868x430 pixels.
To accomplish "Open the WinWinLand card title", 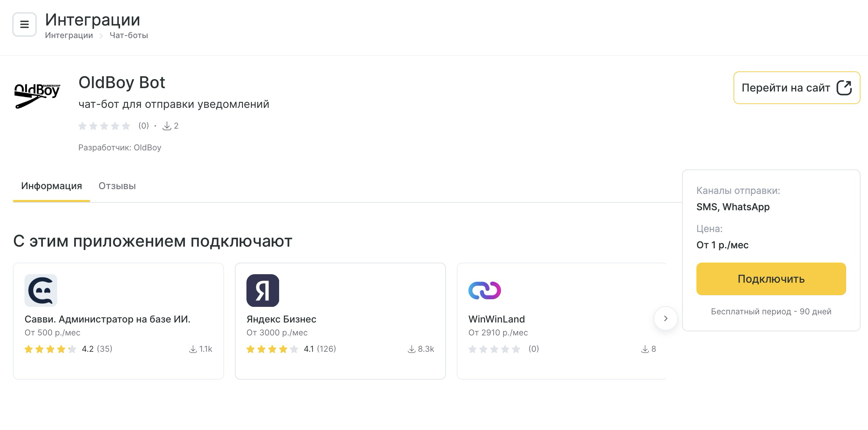I will (496, 319).
